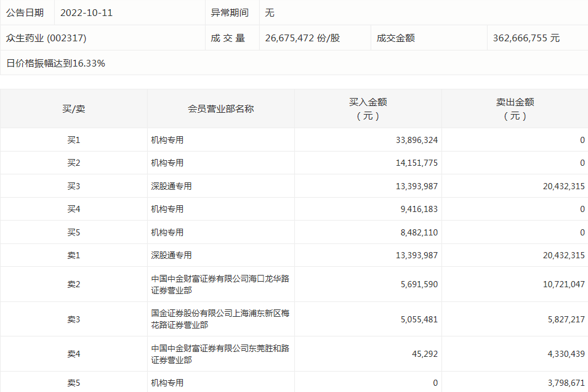This screenshot has width=588, height=392.
Task: Click the 买/卖 column header
Action: click(74, 108)
